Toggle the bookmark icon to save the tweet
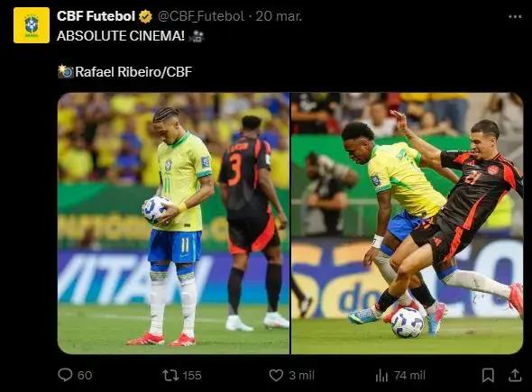 pos(488,375)
